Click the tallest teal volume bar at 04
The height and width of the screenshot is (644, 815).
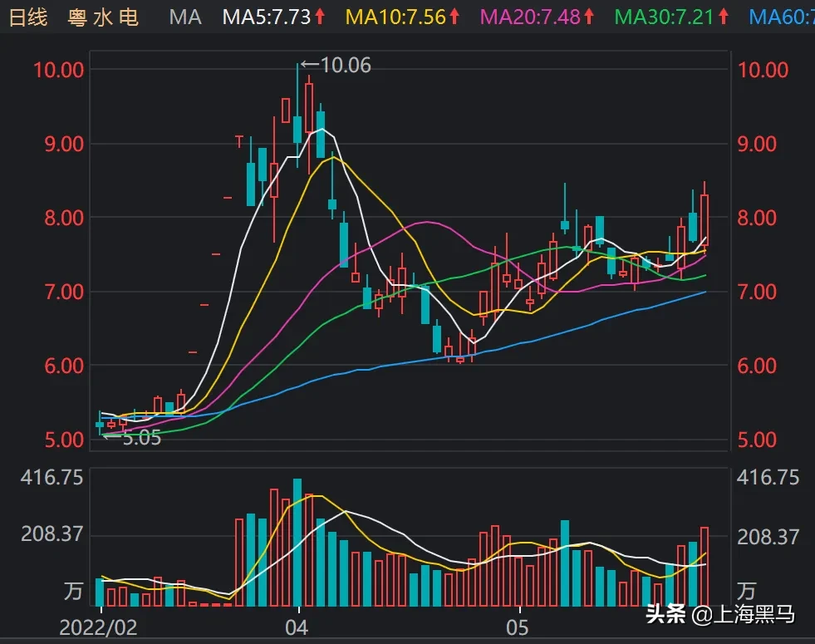coord(297,542)
